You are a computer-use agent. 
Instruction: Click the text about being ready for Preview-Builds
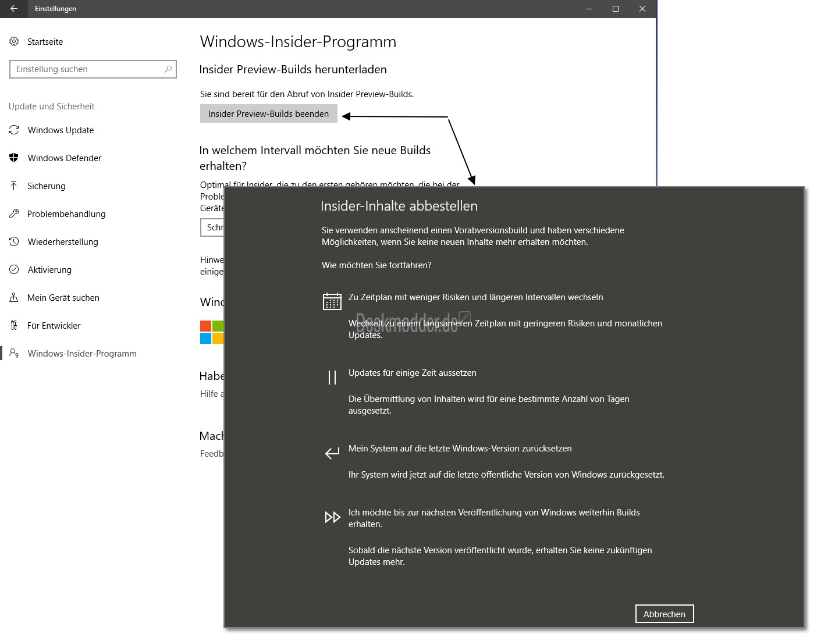tap(307, 94)
